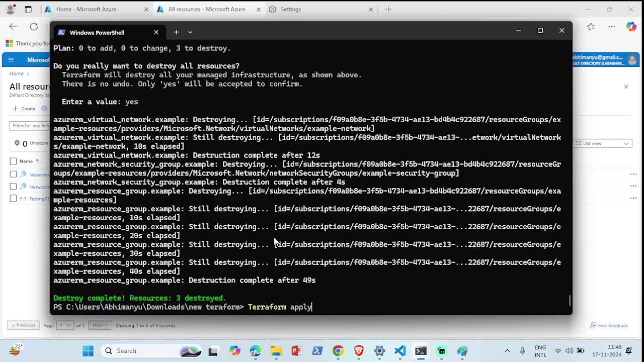Open the page number dropdown

65,325
